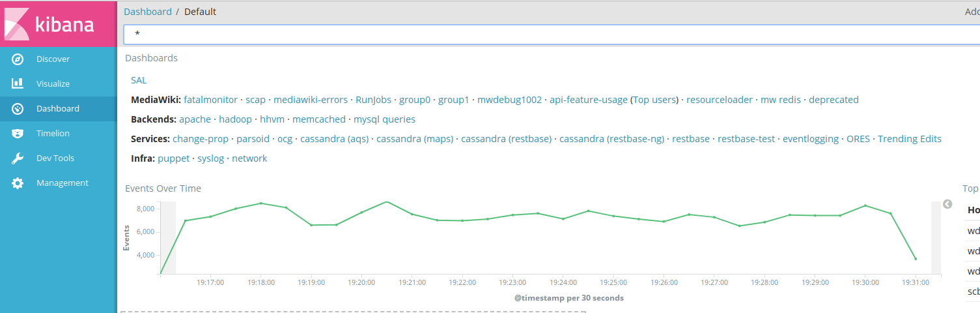980x313 pixels.
Task: Click the Events Over Time title
Action: coord(163,188)
